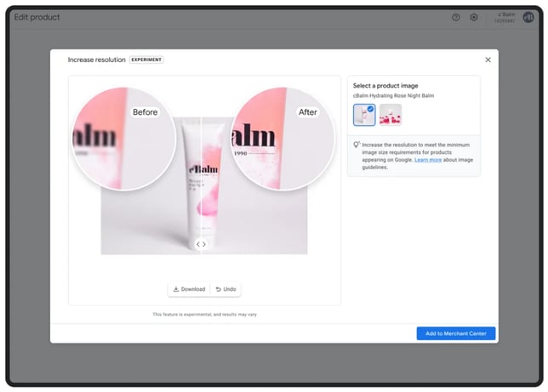This screenshot has height=392, width=548.
Task: Open the Learn more link
Action: [x=428, y=160]
